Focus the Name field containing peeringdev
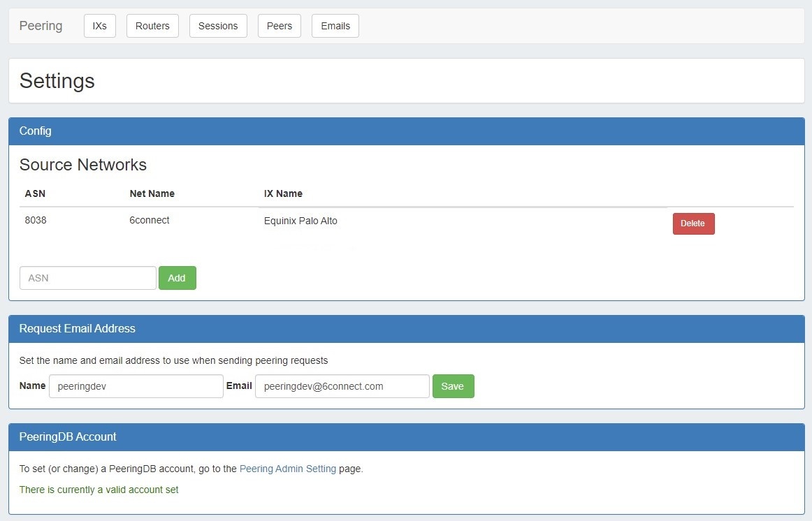 [136, 386]
